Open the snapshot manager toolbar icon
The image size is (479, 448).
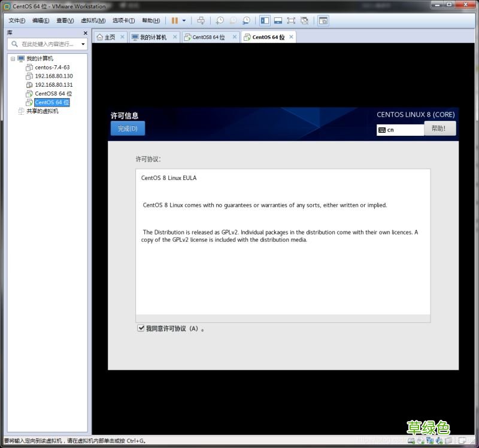[x=246, y=20]
